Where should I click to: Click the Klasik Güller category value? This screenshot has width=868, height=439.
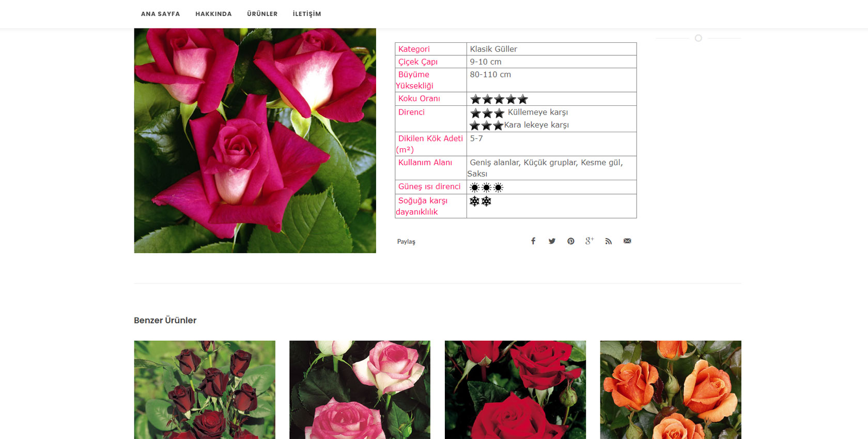(x=493, y=49)
